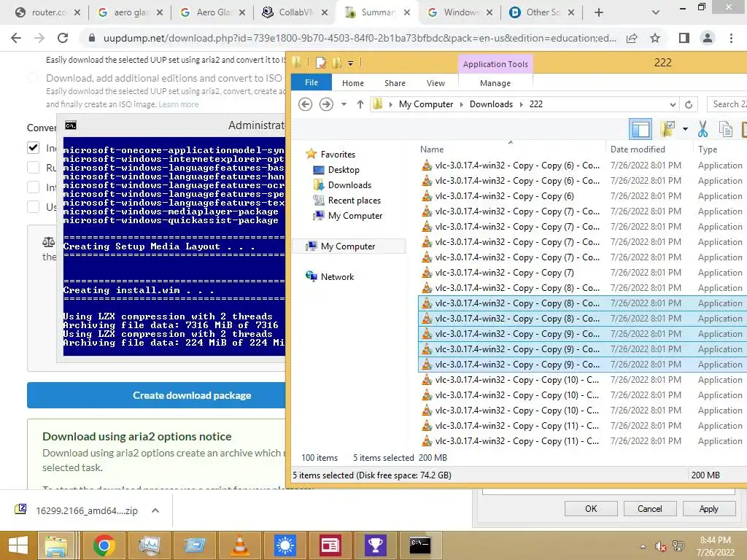747x560 pixels.
Task: Refresh the 222 folder view
Action: (x=689, y=104)
